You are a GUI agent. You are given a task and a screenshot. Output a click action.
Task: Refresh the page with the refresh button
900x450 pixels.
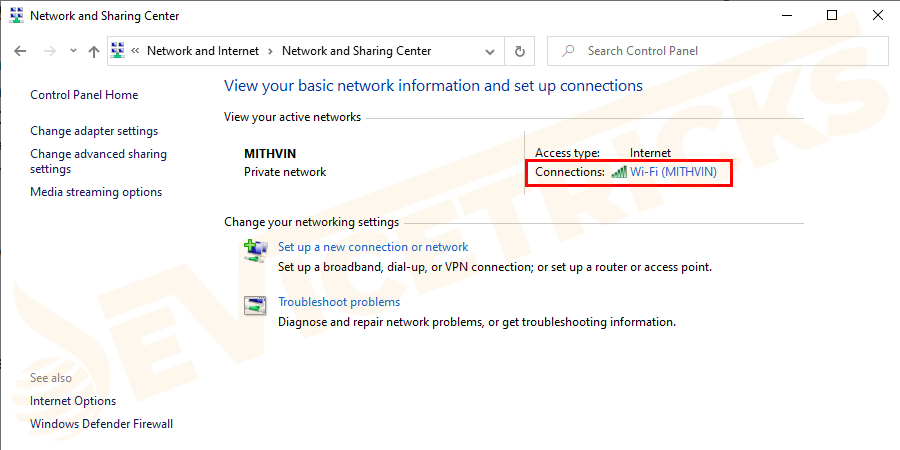[519, 51]
